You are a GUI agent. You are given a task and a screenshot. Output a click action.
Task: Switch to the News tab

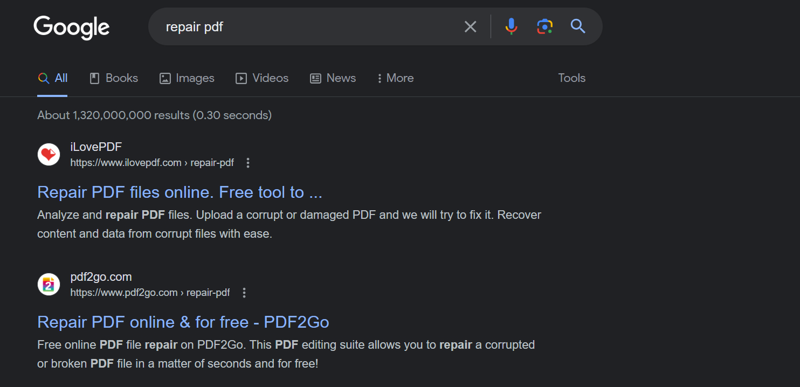click(x=333, y=78)
